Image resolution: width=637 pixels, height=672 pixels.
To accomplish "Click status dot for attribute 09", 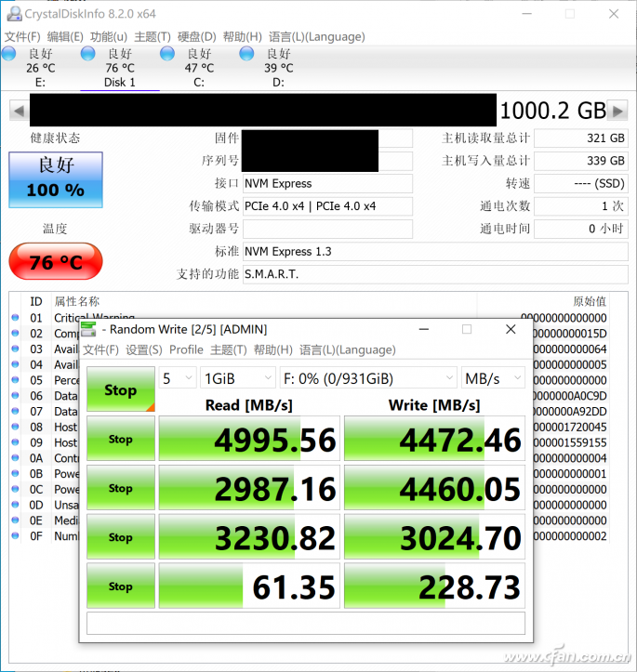I will (x=16, y=441).
